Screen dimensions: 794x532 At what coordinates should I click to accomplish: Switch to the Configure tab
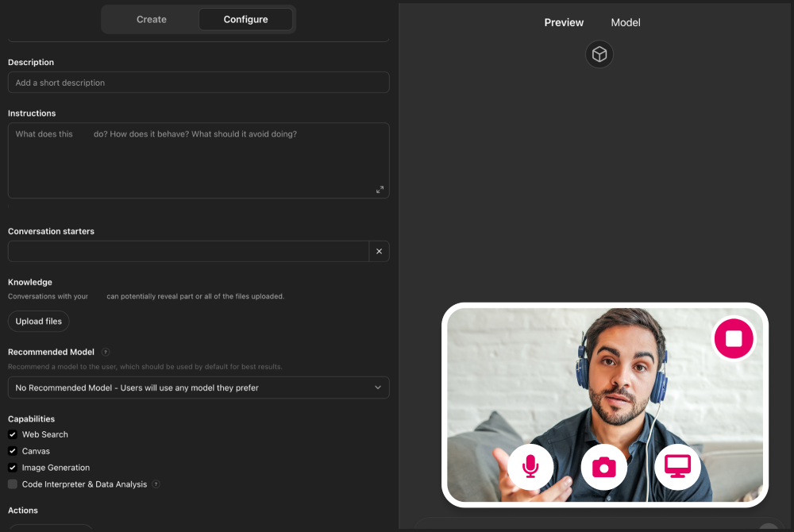tap(245, 19)
